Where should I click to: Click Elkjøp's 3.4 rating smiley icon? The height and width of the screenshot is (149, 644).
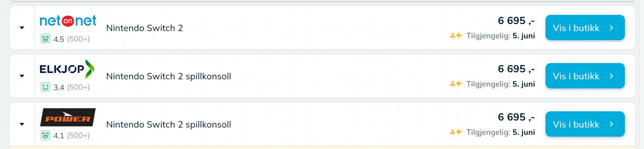click(x=45, y=87)
